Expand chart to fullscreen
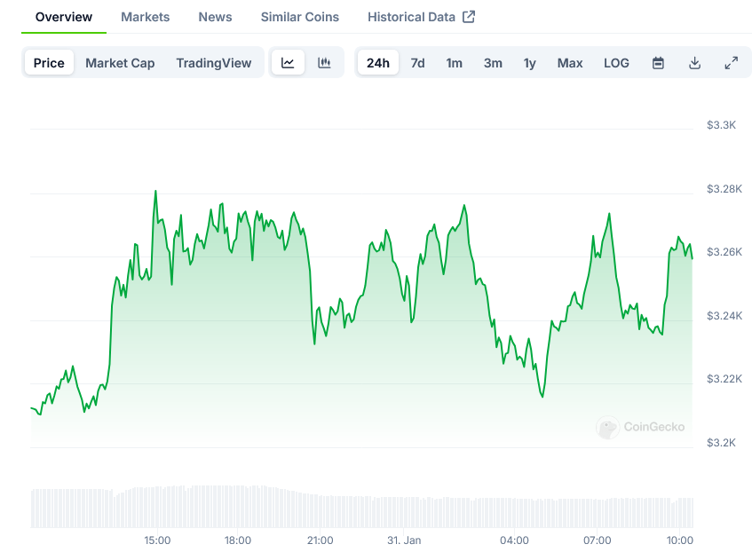The width and height of the screenshot is (752, 560). tap(731, 63)
